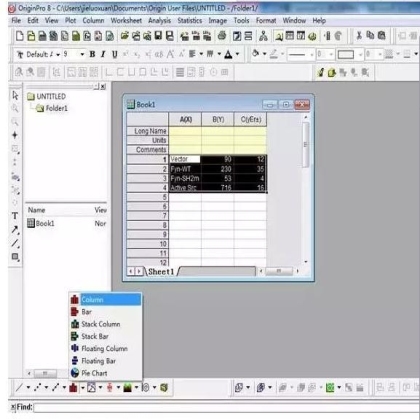Select the Rectangle drawing tool
Viewport: 420px width, 420px height.
15,257
